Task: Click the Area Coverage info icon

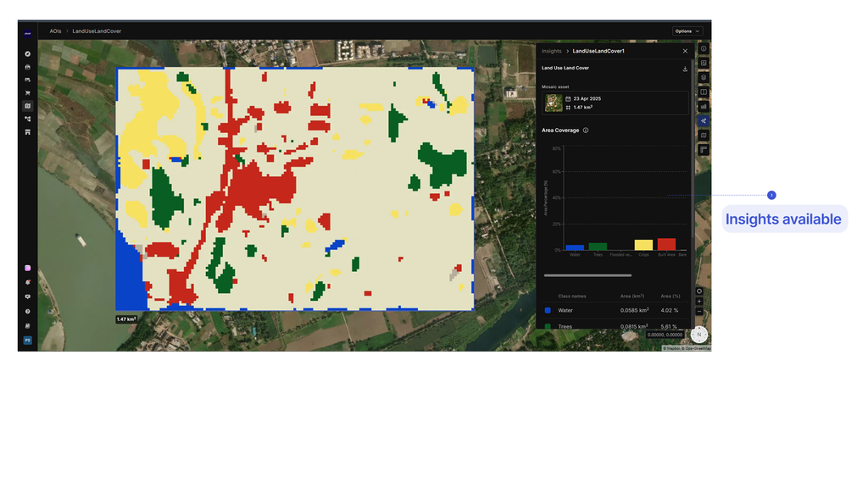Action: point(586,130)
